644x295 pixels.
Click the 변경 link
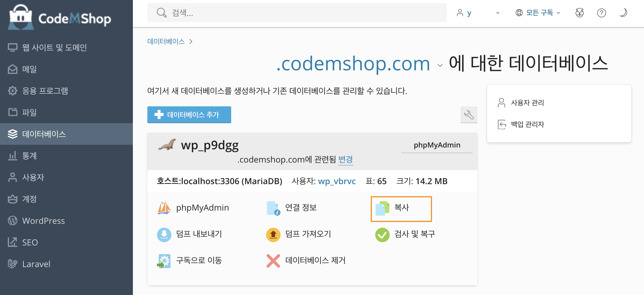345,160
